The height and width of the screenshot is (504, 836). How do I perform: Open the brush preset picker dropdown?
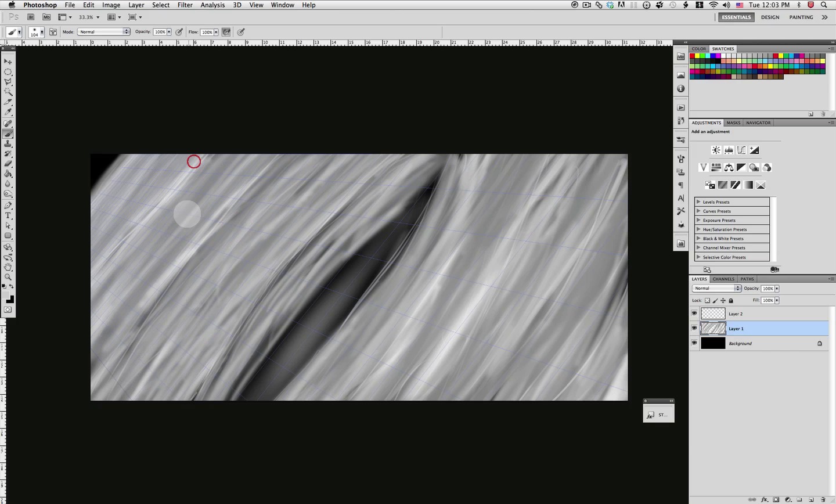(42, 32)
